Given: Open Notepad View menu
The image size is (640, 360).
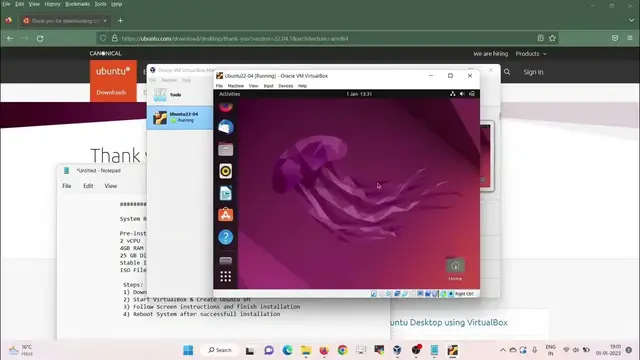Looking at the screenshot, I should pyautogui.click(x=111, y=186).
